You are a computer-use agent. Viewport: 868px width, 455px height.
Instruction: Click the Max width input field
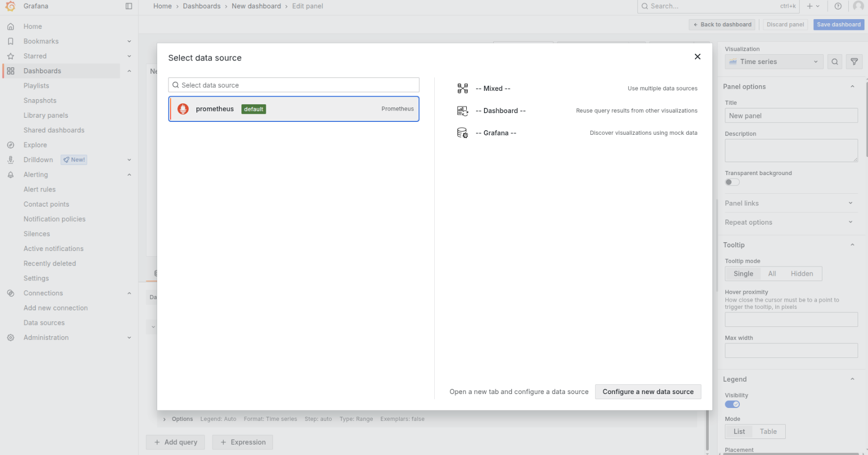coord(791,351)
